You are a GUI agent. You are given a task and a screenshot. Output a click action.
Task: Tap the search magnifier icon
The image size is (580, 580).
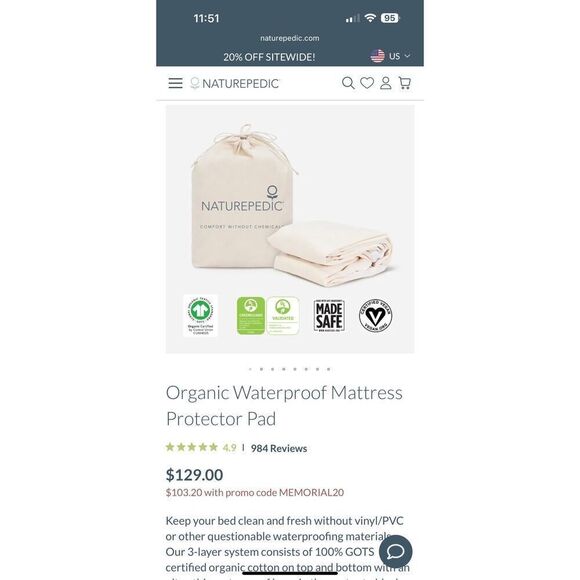[x=348, y=83]
